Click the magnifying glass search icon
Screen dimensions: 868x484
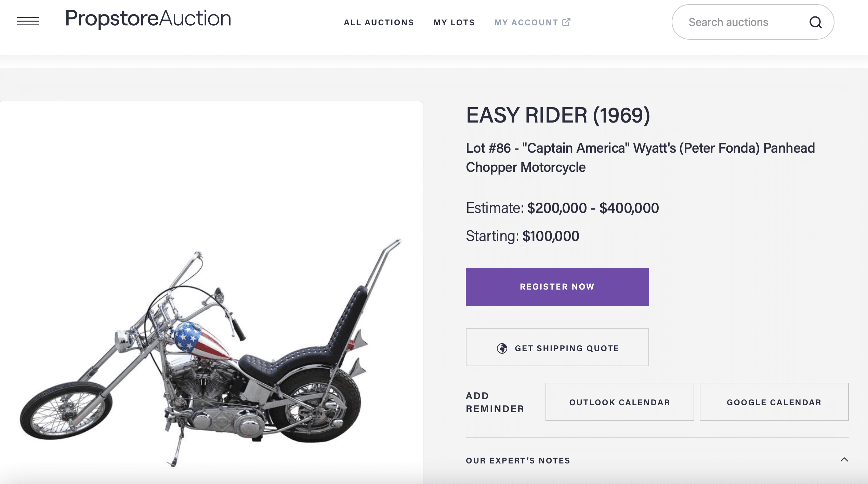(x=815, y=22)
